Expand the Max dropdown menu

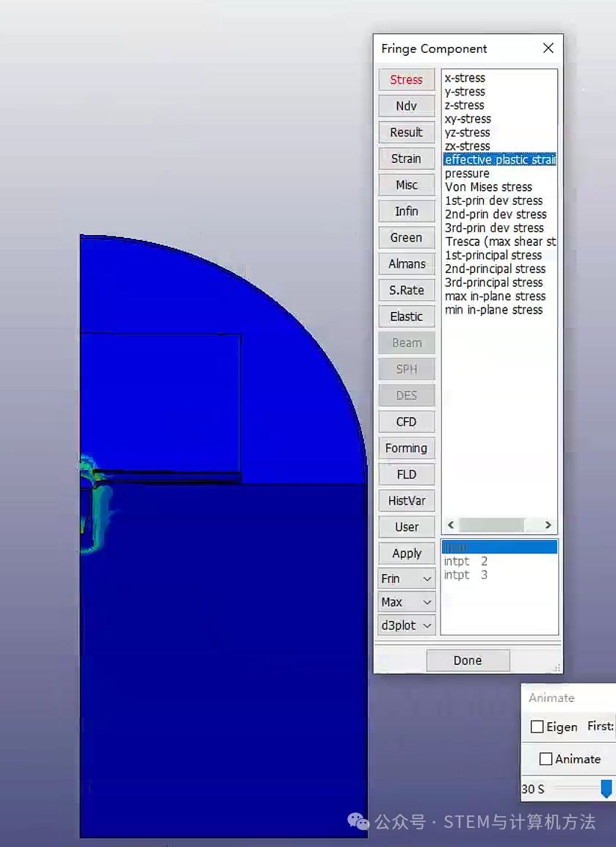(407, 603)
